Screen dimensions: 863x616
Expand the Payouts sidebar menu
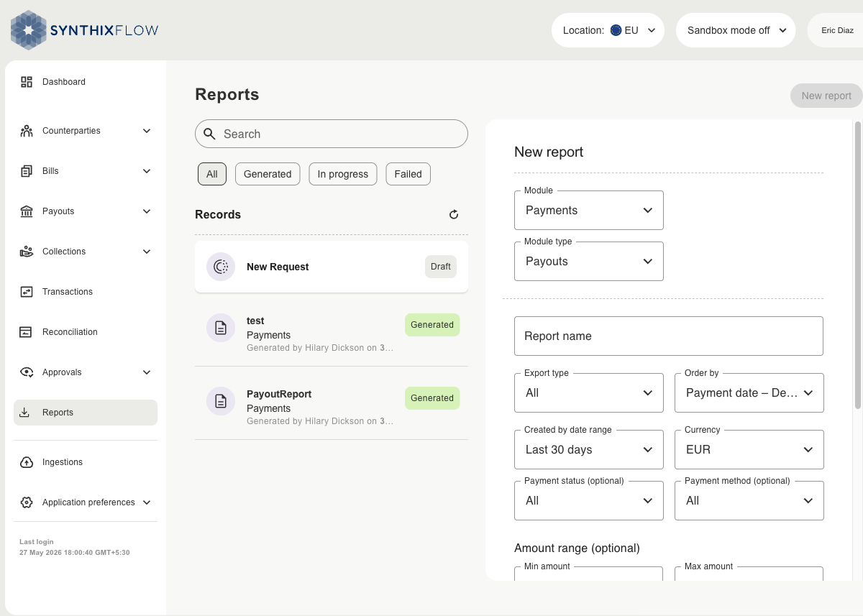coord(147,211)
